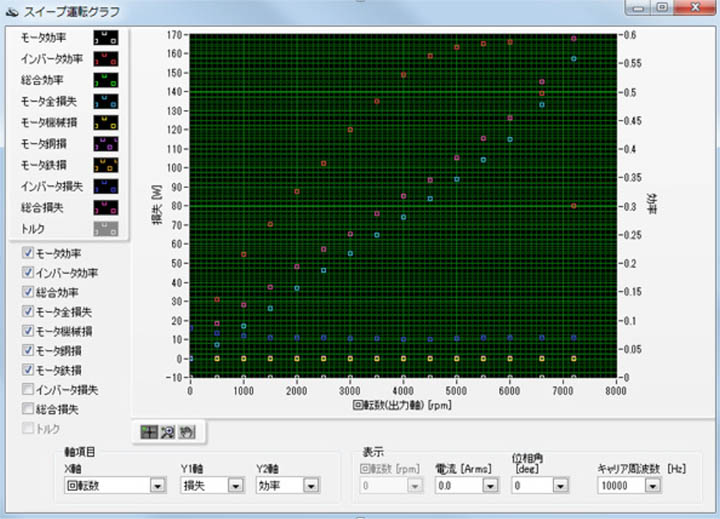Uncheck the モータ効率 checkbox

pos(28,253)
